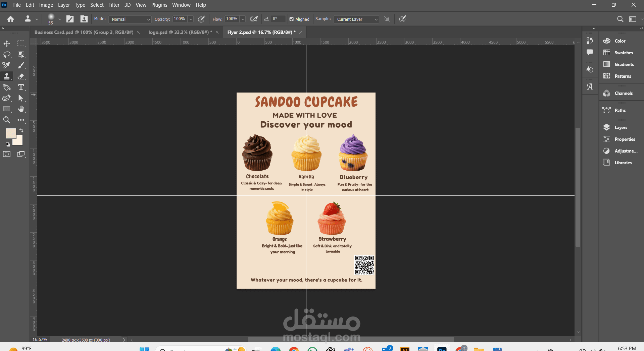Toggle pressure for opacity
This screenshot has width=644, height=351.
pos(201,19)
